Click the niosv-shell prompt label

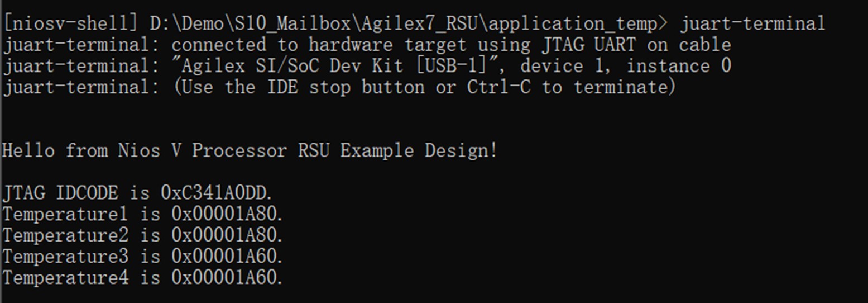click(71, 23)
